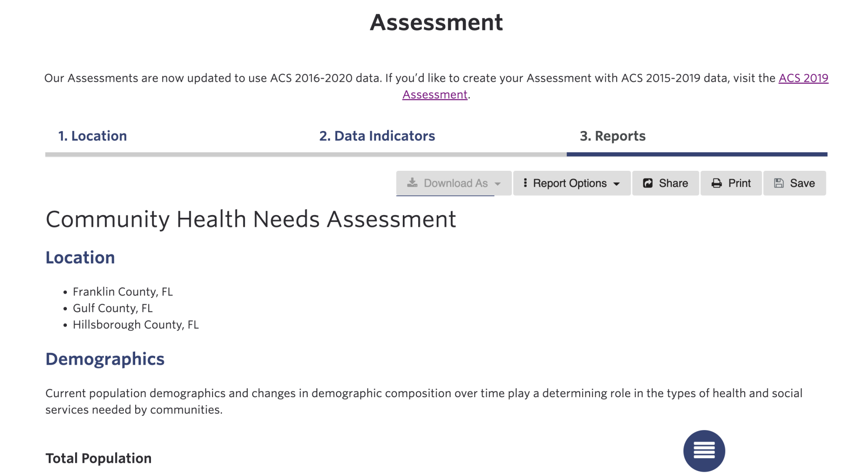Click the Share icon to share the report
The width and height of the screenshot is (868, 474).
[665, 183]
